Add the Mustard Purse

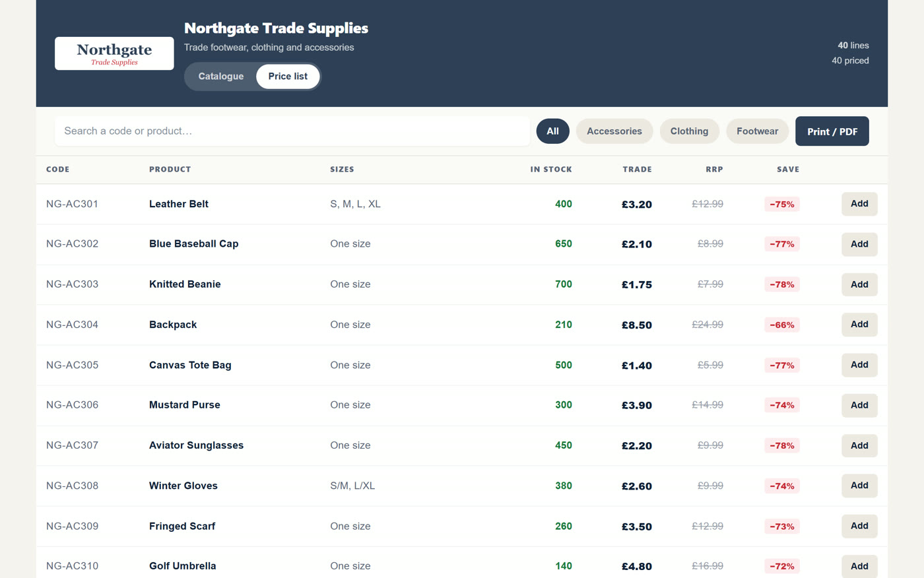pos(859,405)
